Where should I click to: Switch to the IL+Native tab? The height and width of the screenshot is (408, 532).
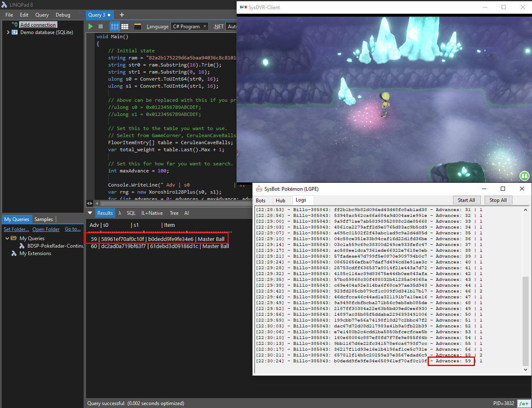(x=152, y=213)
